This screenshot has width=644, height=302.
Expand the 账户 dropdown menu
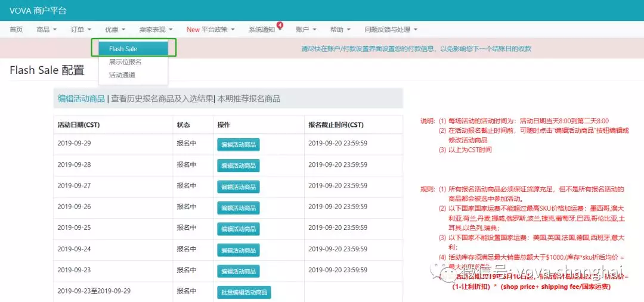pyautogui.click(x=306, y=30)
